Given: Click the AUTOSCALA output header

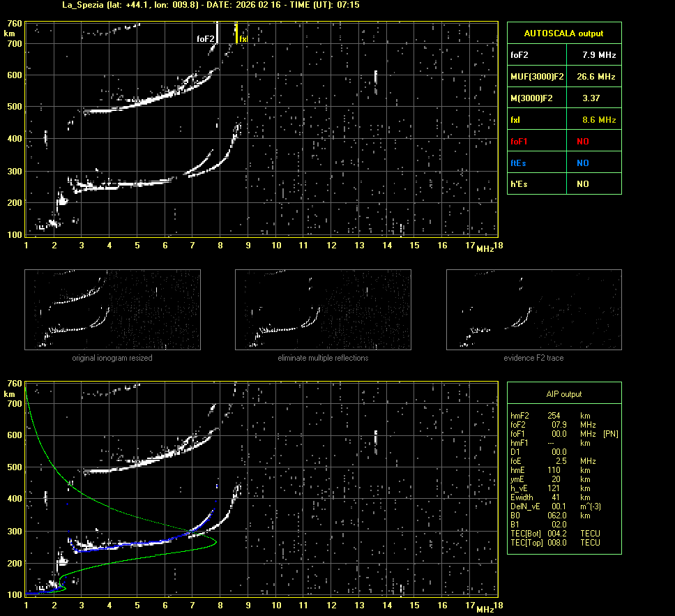Looking at the screenshot, I should point(563,33).
